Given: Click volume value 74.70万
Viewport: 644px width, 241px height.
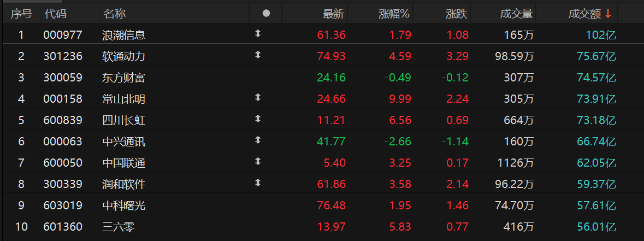Looking at the screenshot, I should (515, 205).
